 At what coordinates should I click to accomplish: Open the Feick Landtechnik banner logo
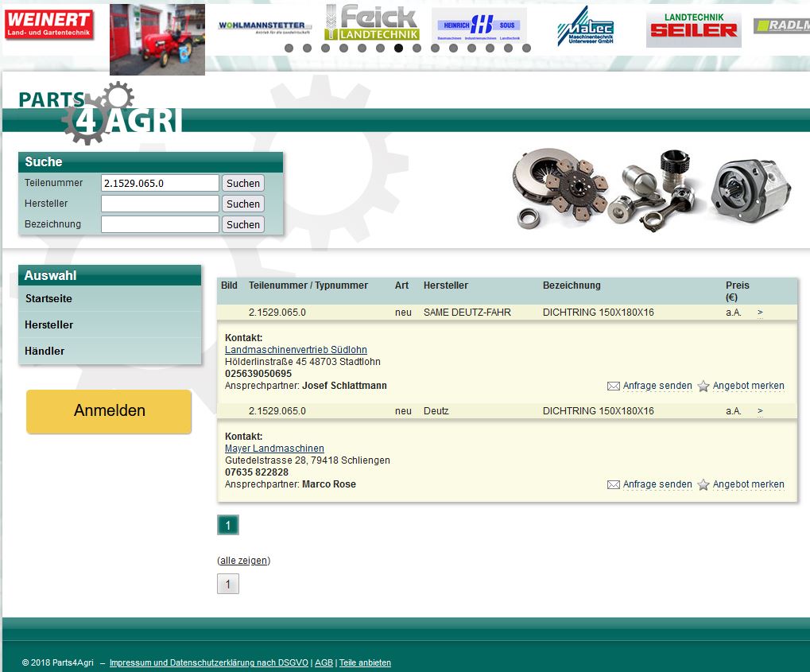(371, 23)
